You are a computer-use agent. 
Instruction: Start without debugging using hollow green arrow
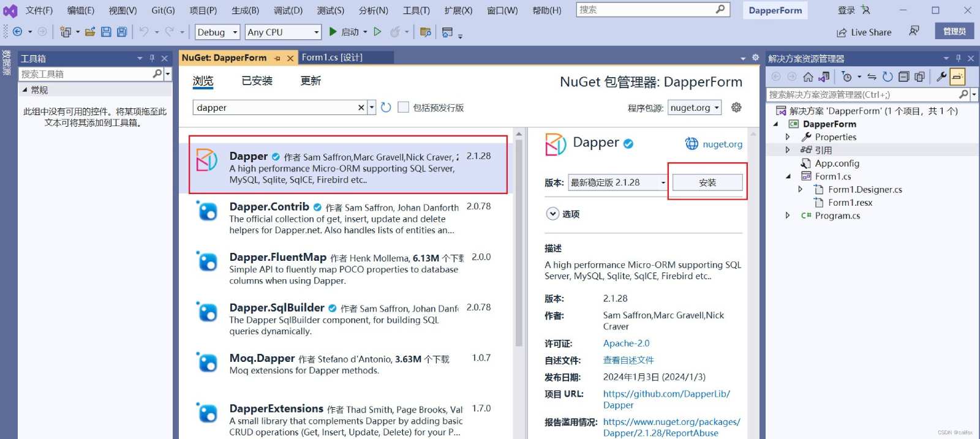(x=377, y=32)
